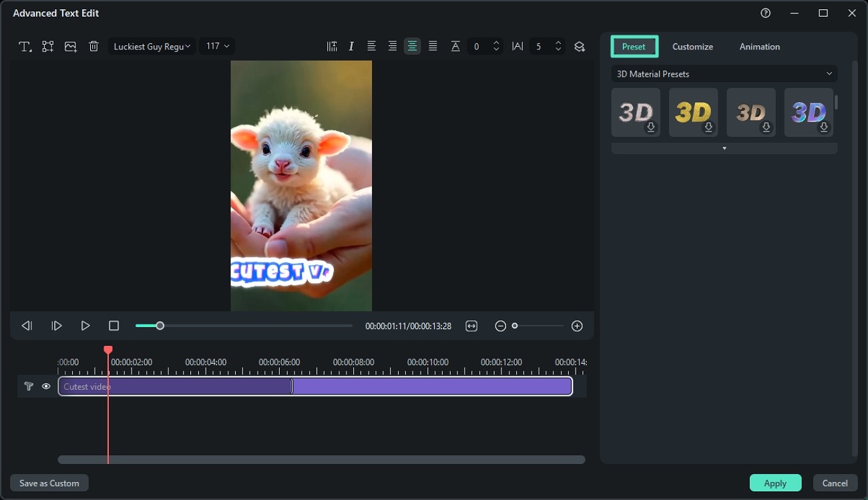This screenshot has width=868, height=500.
Task: Expand the 3D Material Presets dropdown
Action: click(724, 73)
